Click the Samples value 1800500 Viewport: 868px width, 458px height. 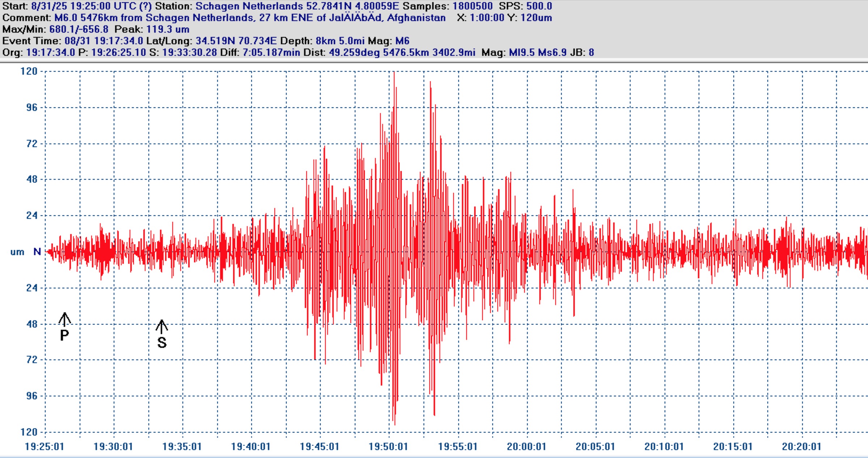472,6
